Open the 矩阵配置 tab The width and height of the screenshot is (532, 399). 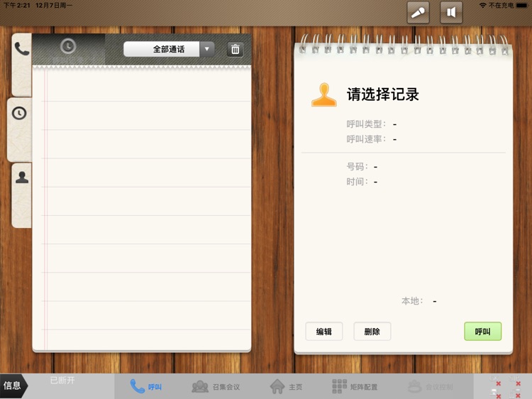point(355,387)
